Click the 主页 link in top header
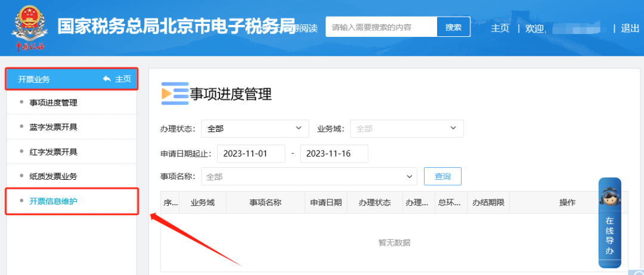This screenshot has width=644, height=275. [500, 28]
